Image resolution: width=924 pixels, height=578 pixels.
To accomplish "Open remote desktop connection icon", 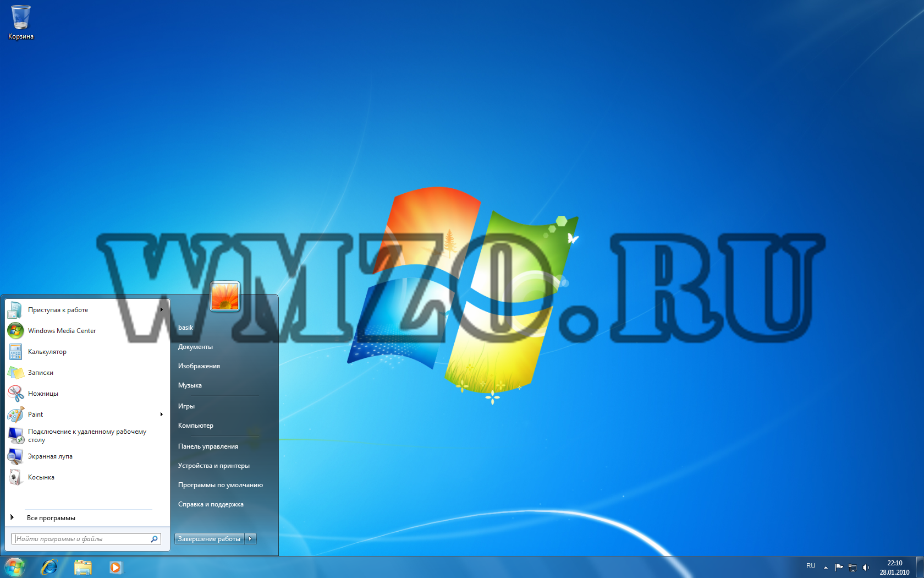I will coord(15,435).
